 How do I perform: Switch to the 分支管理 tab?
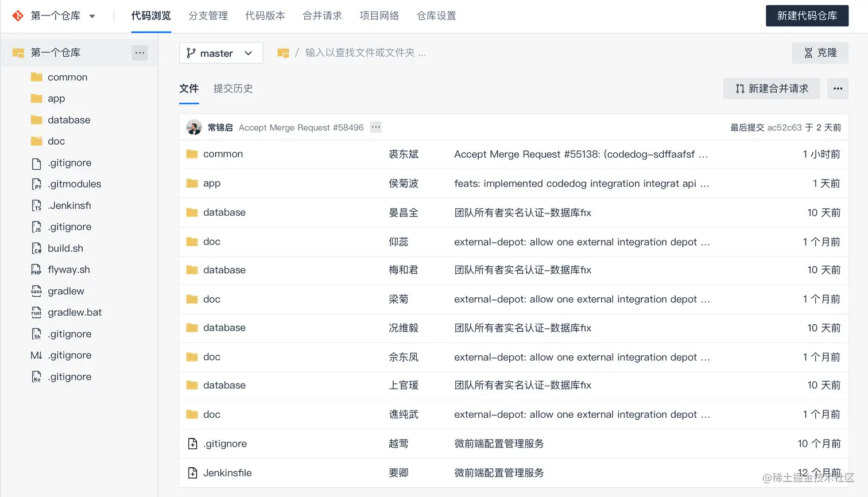[208, 15]
